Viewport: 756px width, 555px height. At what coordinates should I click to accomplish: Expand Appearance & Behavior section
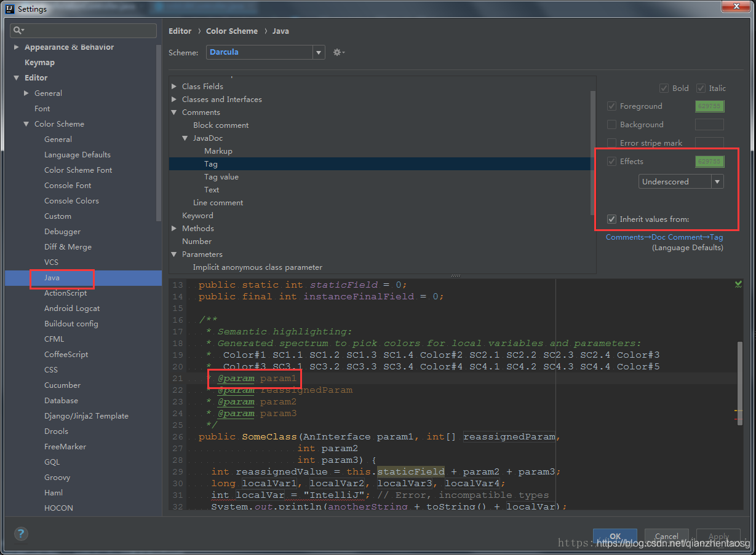(x=16, y=47)
